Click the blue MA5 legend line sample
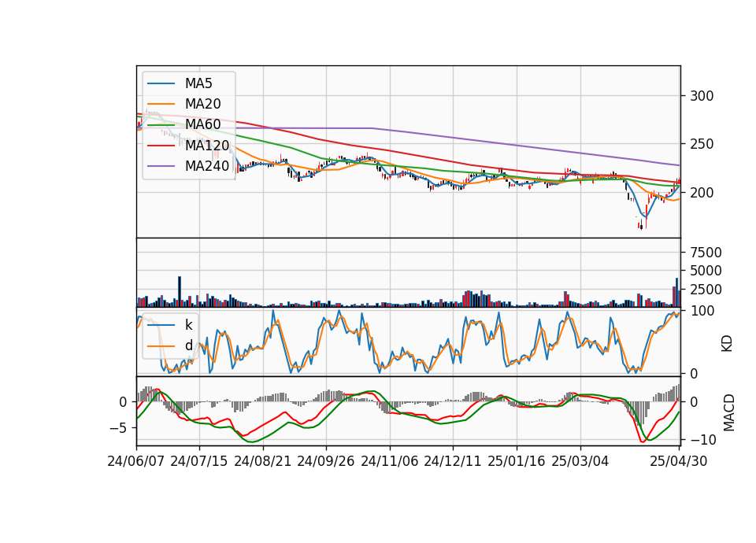 161,84
